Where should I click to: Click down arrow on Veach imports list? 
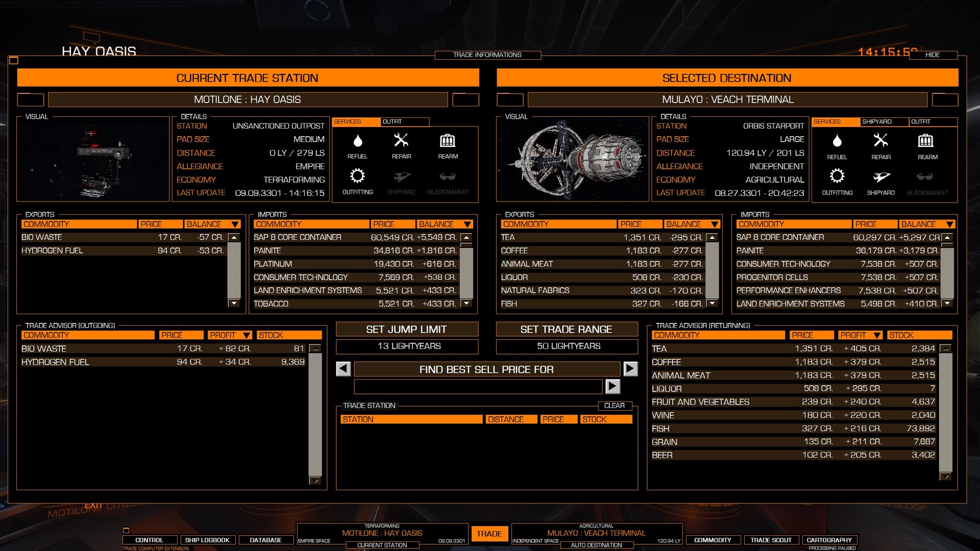click(947, 303)
